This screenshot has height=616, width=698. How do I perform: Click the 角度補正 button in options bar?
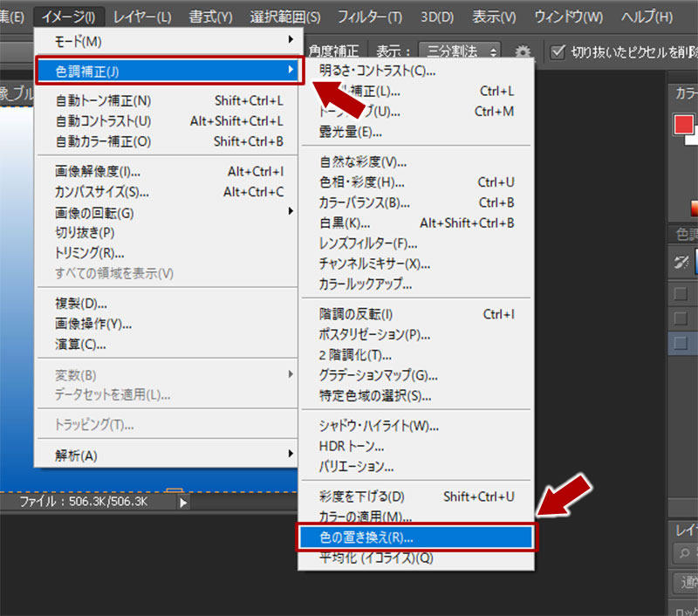pyautogui.click(x=333, y=51)
